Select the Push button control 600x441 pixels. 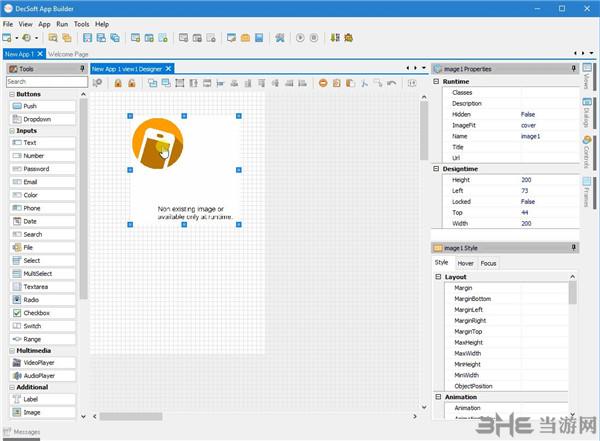42,106
